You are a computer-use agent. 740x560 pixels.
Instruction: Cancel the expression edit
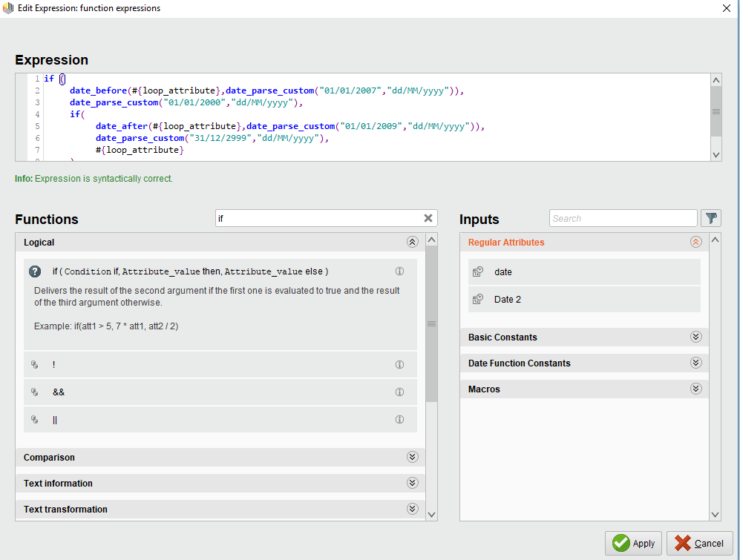pyautogui.click(x=699, y=543)
